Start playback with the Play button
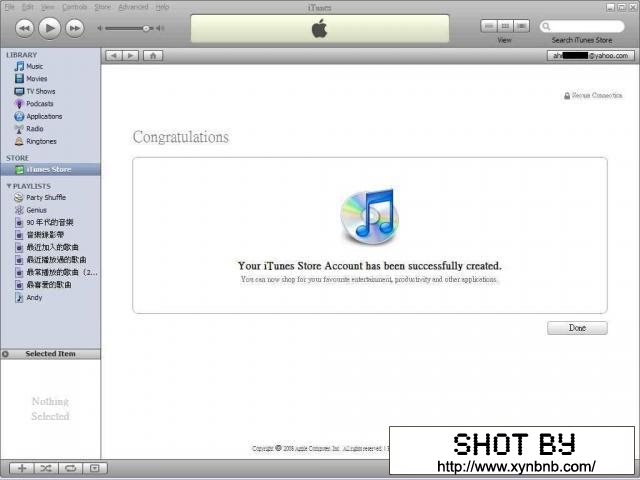Viewport: 640px width, 480px height. (x=49, y=28)
